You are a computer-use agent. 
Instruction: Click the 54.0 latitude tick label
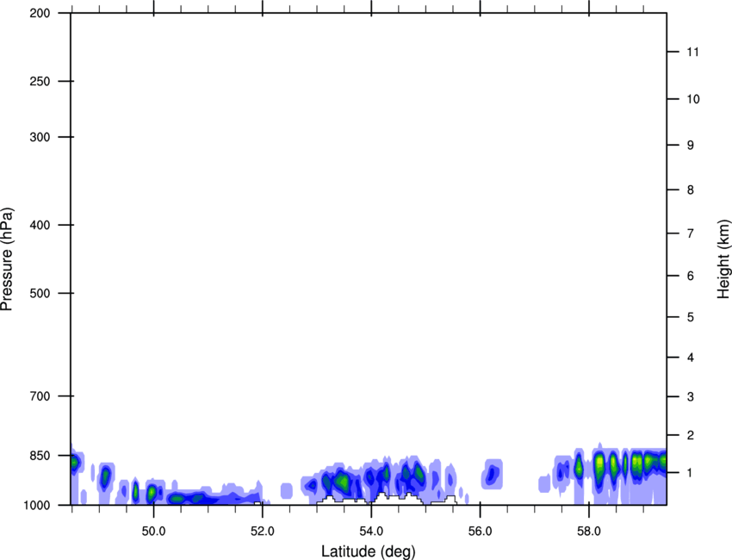(371, 532)
